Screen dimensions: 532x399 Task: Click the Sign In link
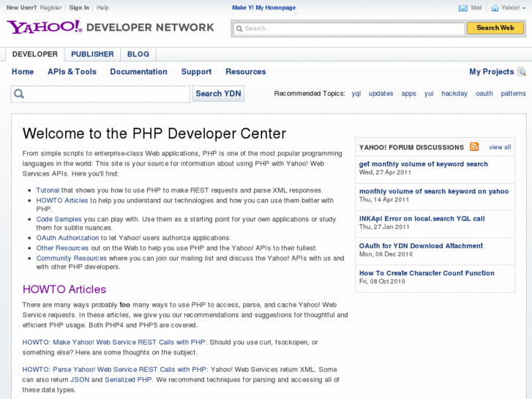click(x=79, y=7)
